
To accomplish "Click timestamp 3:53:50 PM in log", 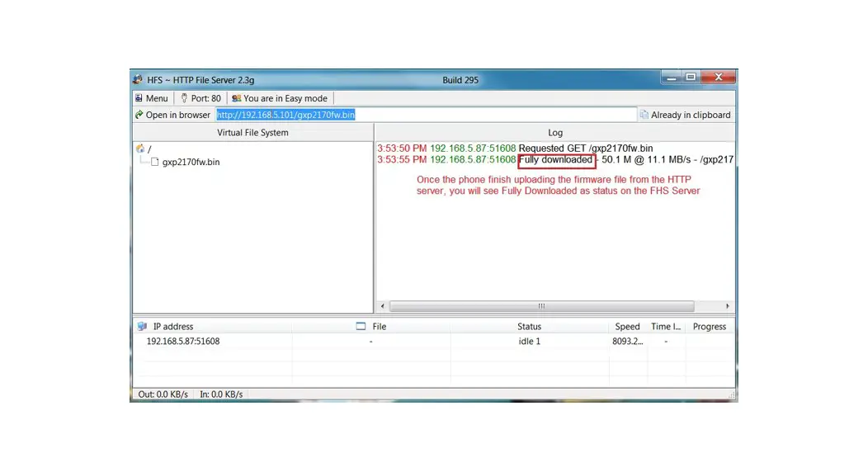I will click(x=402, y=149).
